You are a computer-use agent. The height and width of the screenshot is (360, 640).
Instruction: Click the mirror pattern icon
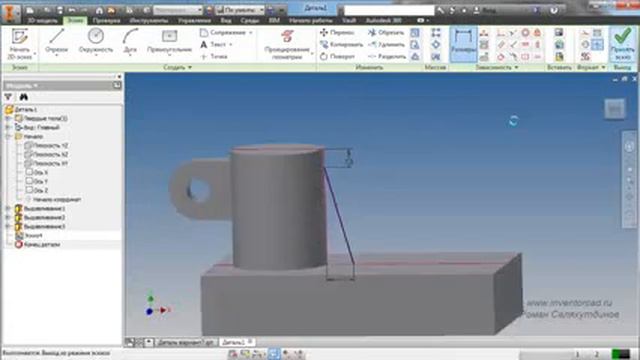[x=436, y=57]
